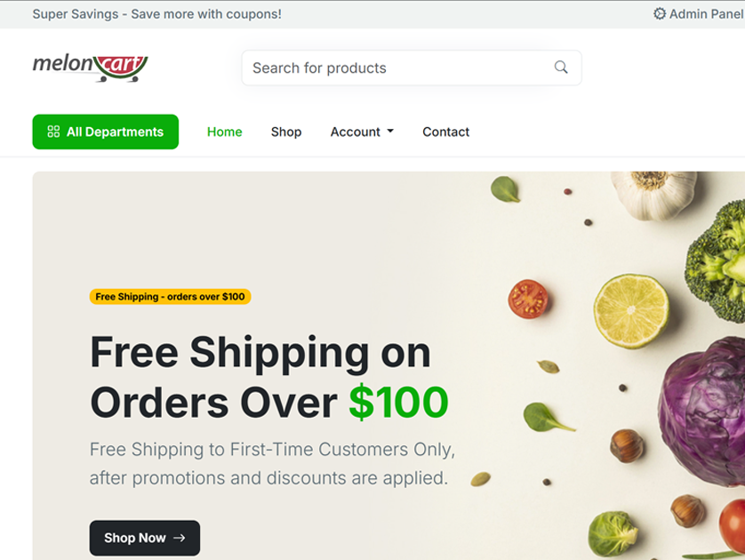
Task: Go to the Home nav item
Action: coord(224,132)
